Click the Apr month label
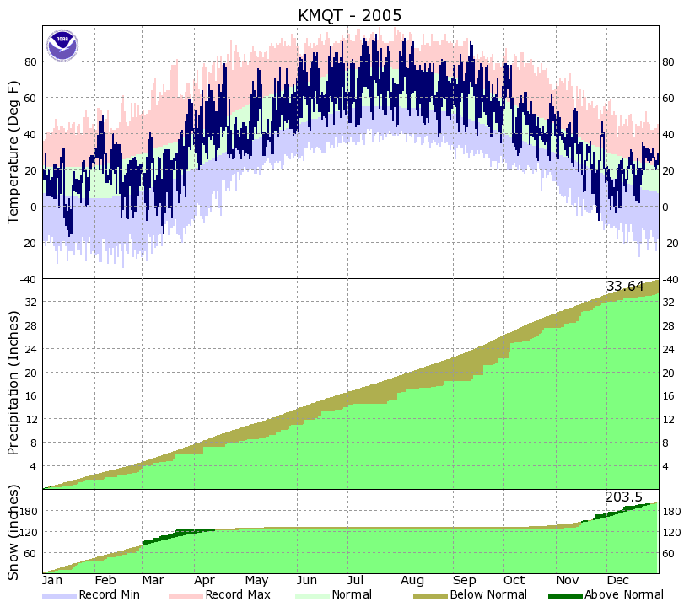Viewport: 700px width, 607px height. pyautogui.click(x=204, y=581)
